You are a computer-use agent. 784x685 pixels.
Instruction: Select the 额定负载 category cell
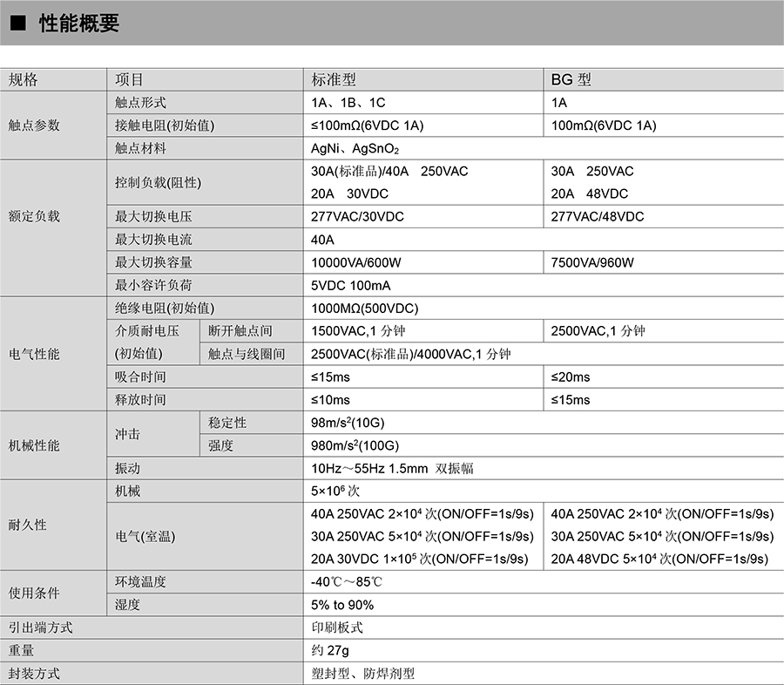[x=35, y=216]
